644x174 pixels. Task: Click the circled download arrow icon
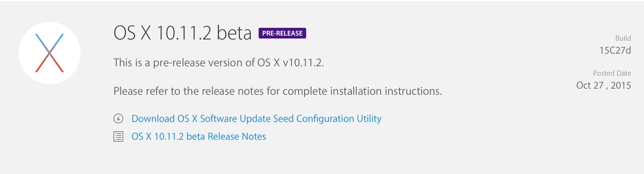coord(118,119)
